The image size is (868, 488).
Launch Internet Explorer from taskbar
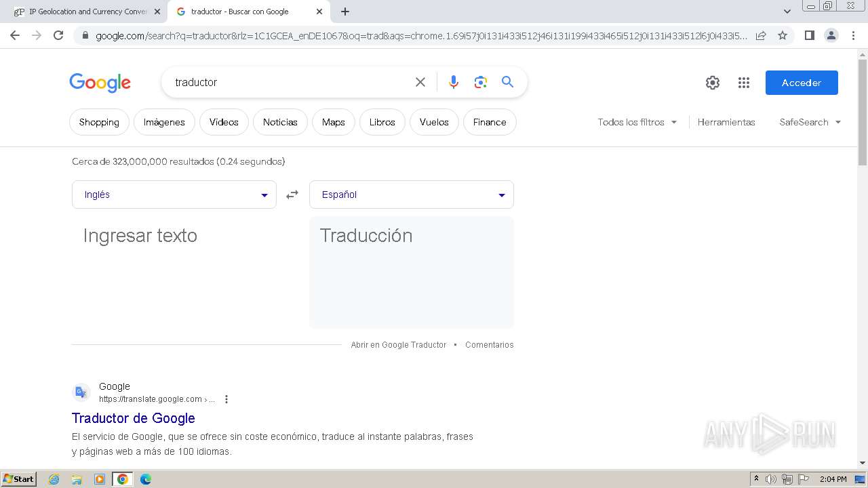[54, 479]
